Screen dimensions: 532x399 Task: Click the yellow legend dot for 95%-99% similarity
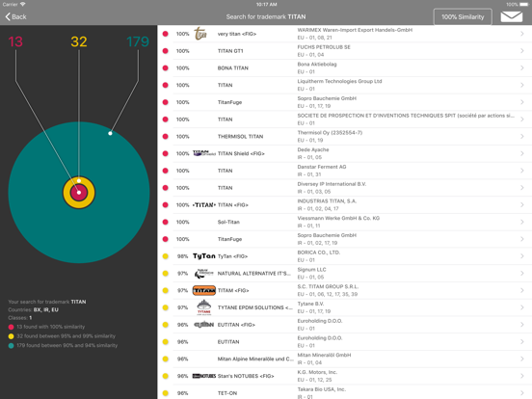tap(11, 336)
